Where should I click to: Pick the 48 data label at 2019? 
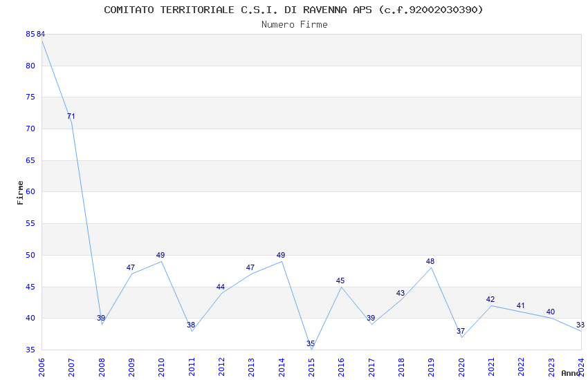[x=430, y=262]
